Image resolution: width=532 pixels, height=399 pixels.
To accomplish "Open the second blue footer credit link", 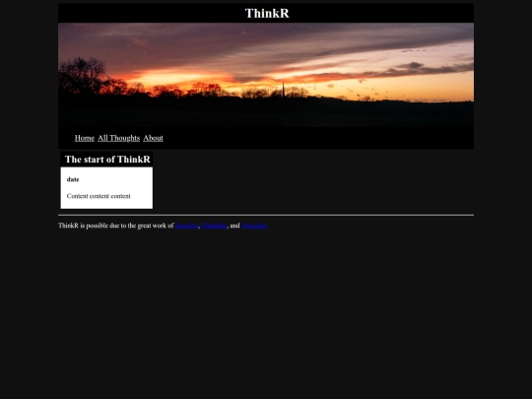I will (x=214, y=226).
